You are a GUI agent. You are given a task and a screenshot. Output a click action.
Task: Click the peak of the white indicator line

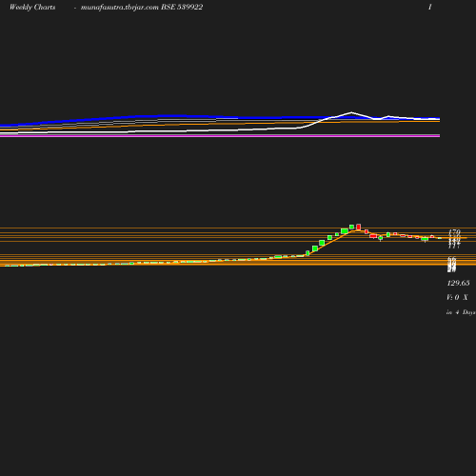pyautogui.click(x=351, y=112)
